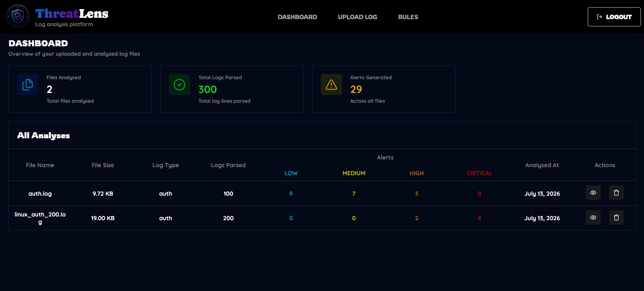The height and width of the screenshot is (291, 644).
Task: Click auth.log's high alert count 3
Action: [417, 194]
